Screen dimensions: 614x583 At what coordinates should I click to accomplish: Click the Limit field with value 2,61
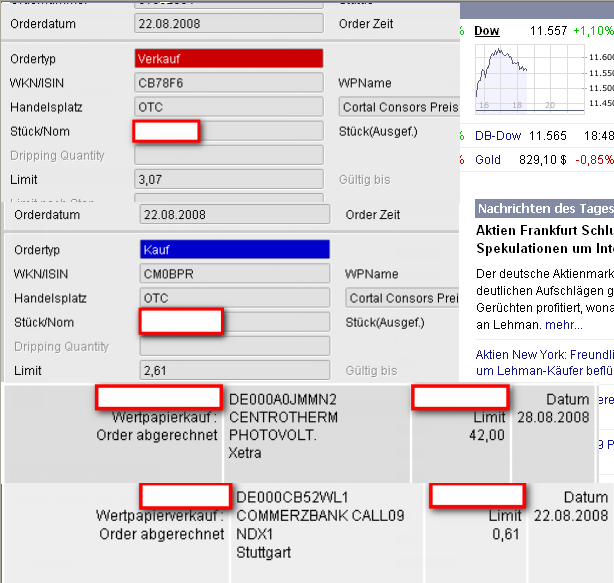point(235,370)
